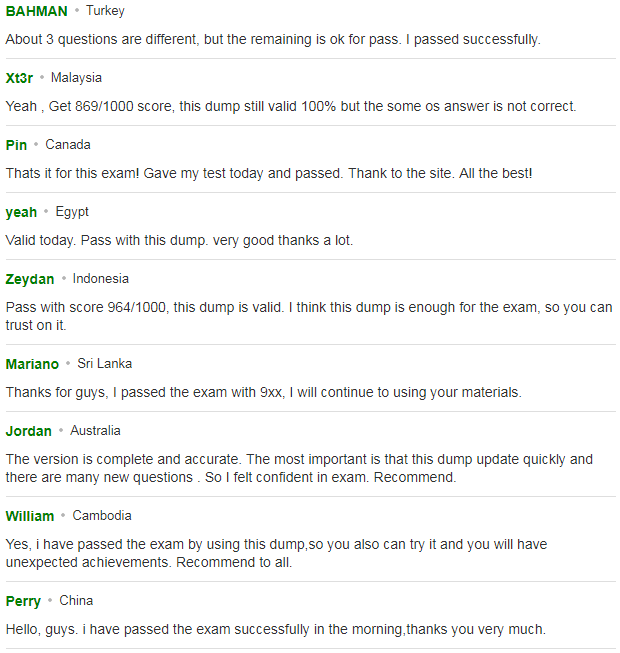Click the Australia country label

(95, 431)
